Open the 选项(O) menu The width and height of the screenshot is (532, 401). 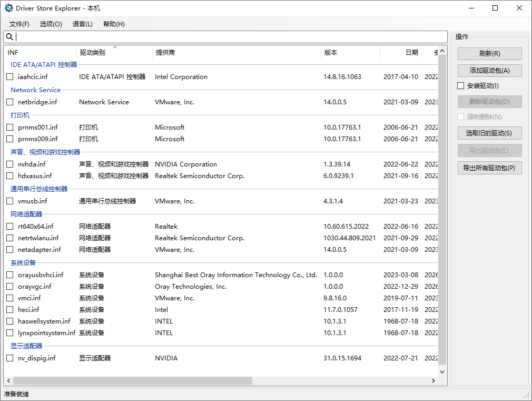click(51, 24)
